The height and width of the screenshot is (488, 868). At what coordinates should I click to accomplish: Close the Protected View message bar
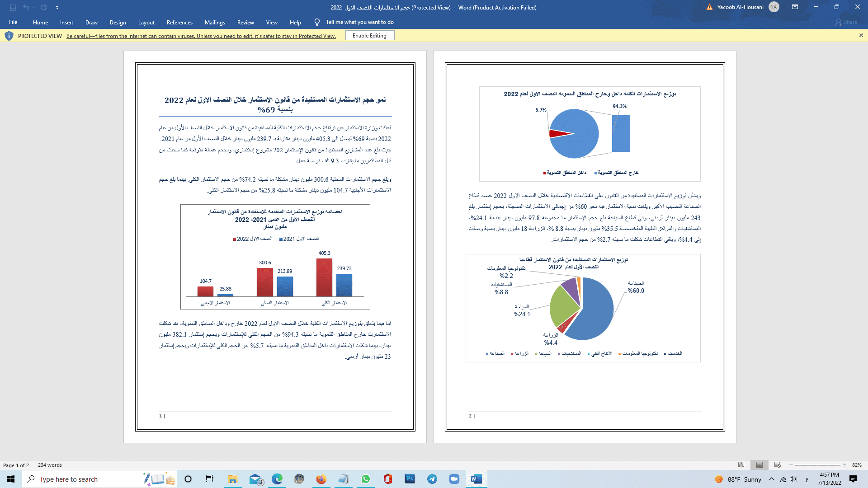coord(861,35)
